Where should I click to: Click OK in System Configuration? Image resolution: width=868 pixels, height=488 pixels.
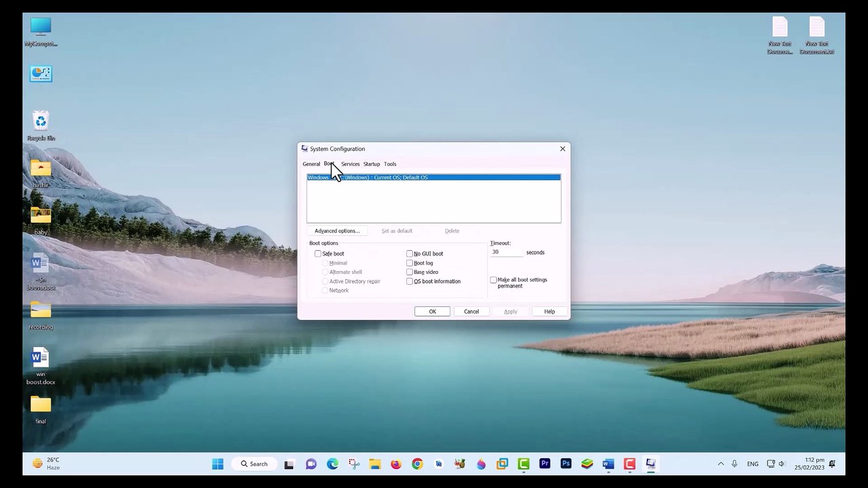tap(432, 312)
